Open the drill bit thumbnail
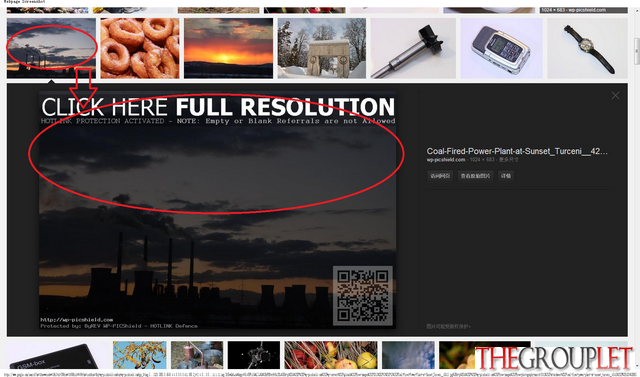The image size is (640, 377). pyautogui.click(x=413, y=48)
